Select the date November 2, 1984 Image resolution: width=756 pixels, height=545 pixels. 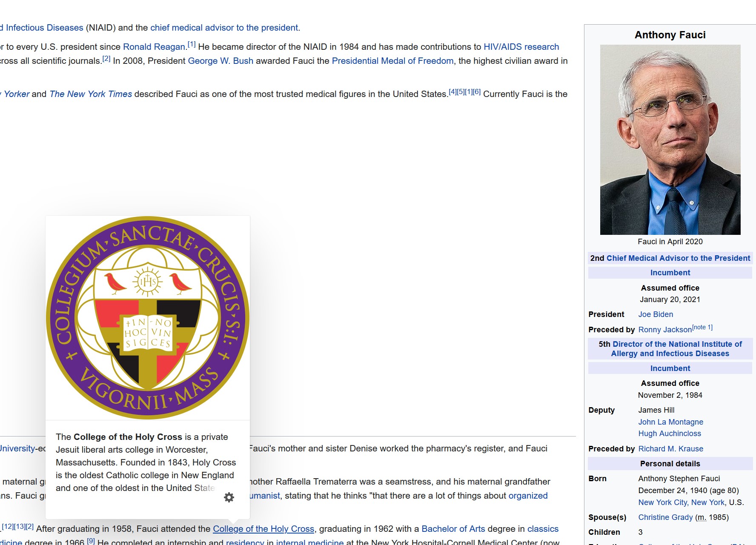coord(670,395)
